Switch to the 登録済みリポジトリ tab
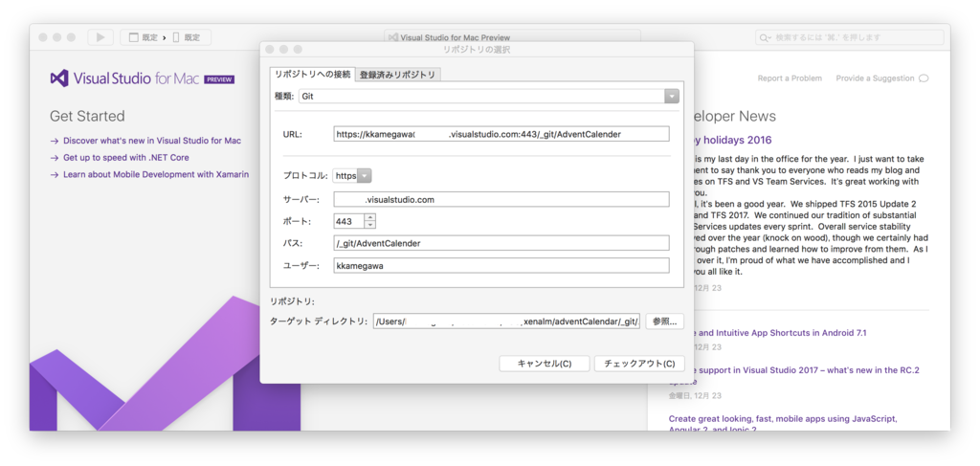 (x=397, y=75)
